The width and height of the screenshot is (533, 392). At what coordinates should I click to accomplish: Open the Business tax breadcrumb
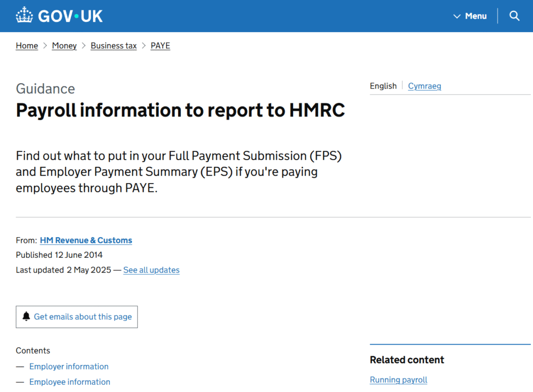click(113, 46)
